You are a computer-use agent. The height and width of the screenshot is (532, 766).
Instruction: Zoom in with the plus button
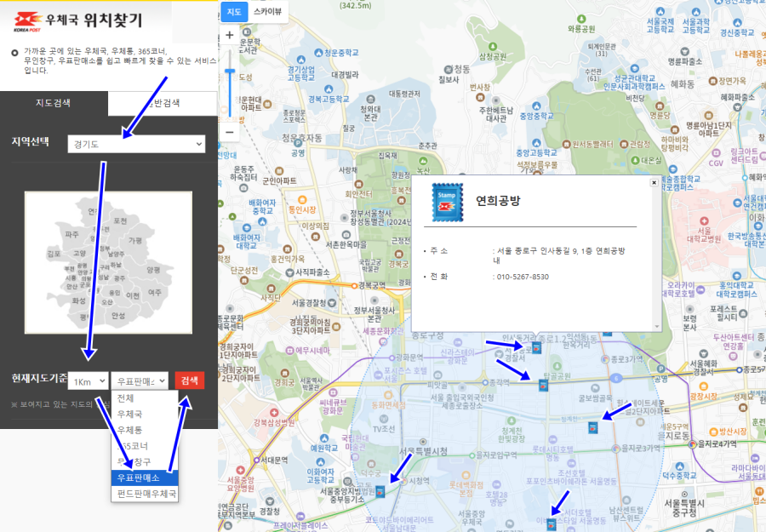tap(230, 35)
